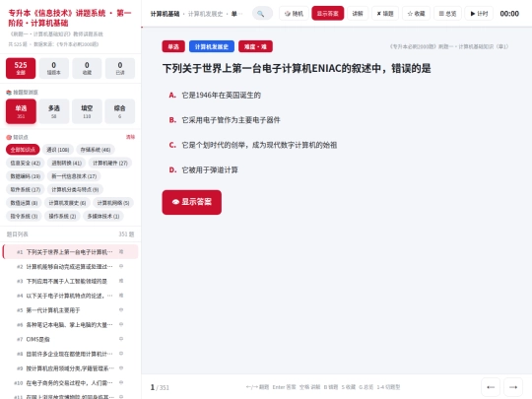This screenshot has width=532, height=399.
Task: Open question #10 在电子商务的交易过程中
Action: click(70, 383)
